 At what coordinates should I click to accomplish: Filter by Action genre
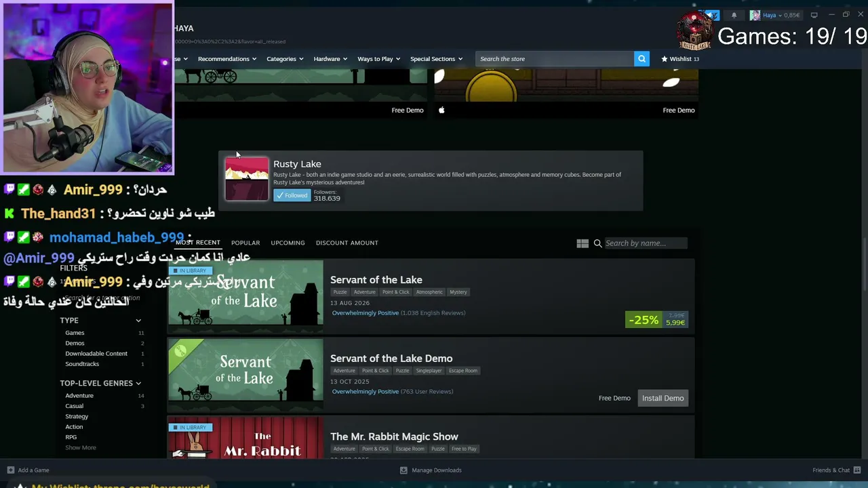74,426
